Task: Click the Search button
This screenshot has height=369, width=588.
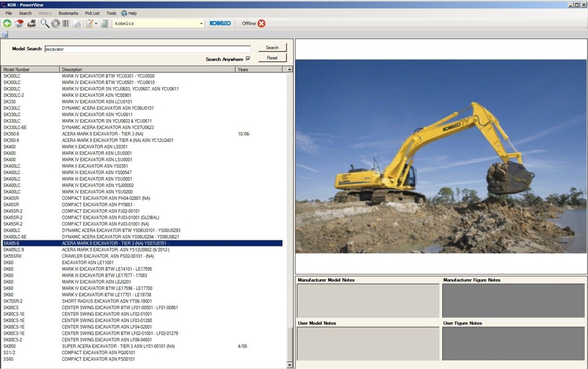Action: (x=272, y=47)
